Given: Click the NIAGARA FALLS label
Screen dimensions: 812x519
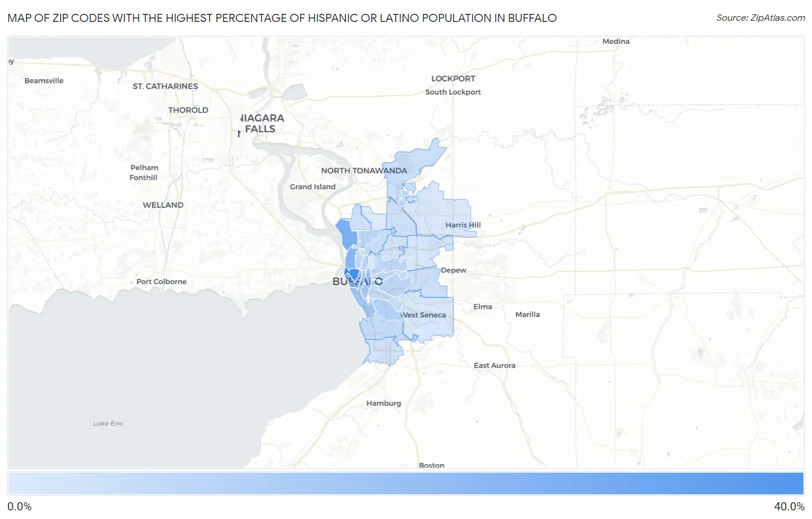Looking at the screenshot, I should click(x=262, y=124).
